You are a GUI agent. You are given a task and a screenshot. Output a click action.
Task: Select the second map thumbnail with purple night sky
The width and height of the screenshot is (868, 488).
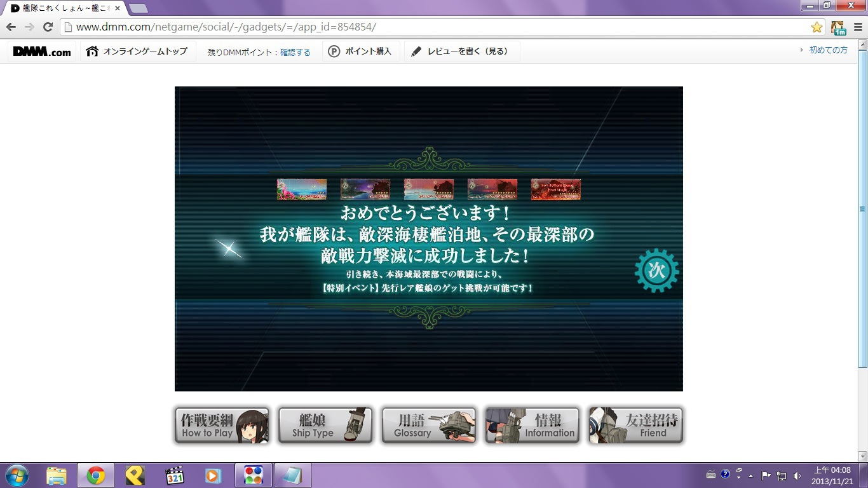(x=365, y=189)
